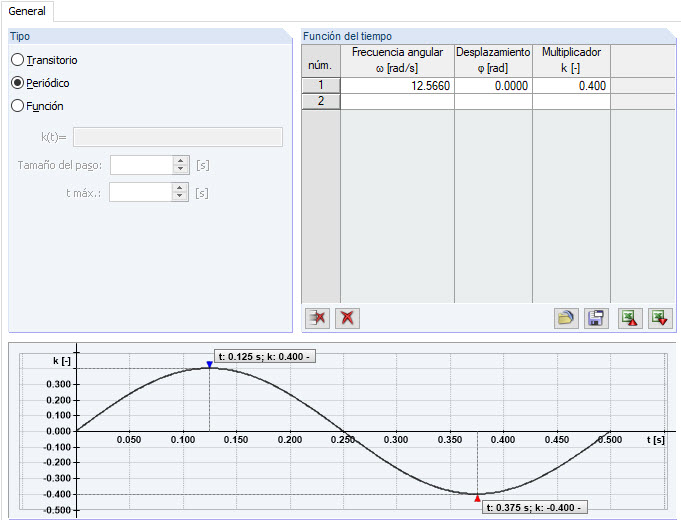Click the 0.250 tick label on time axis
Screen dimensions: 681x520
point(343,440)
